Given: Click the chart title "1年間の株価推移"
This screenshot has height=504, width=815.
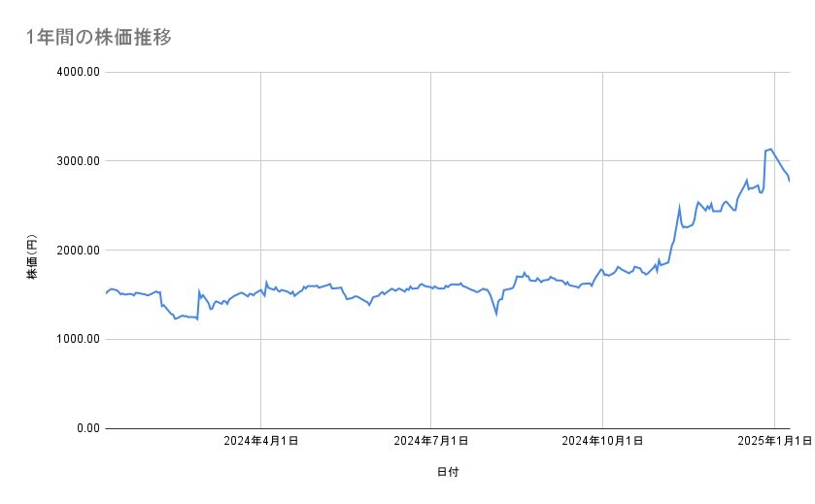Looking at the screenshot, I should pyautogui.click(x=99, y=38).
